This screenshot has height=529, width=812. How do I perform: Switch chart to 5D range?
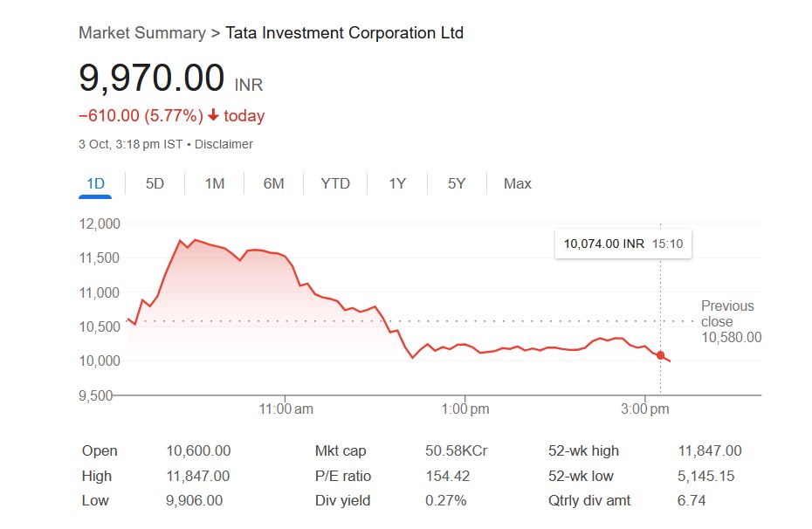pyautogui.click(x=155, y=183)
